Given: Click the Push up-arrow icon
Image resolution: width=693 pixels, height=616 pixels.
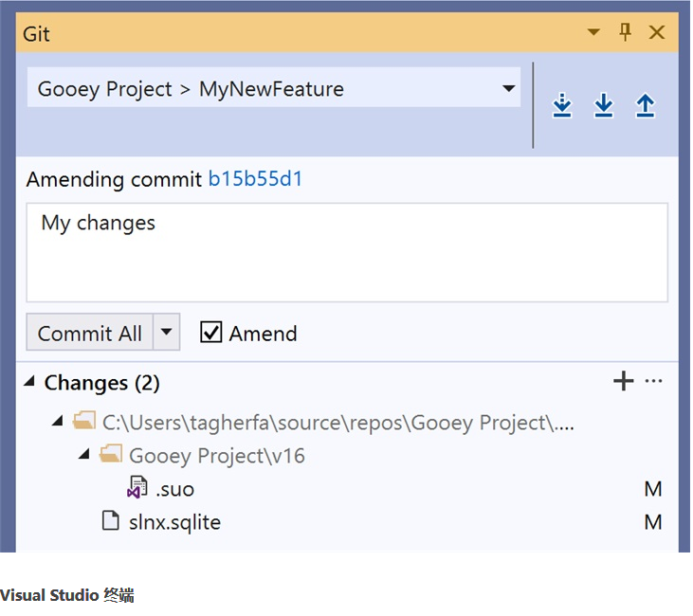Looking at the screenshot, I should [645, 105].
